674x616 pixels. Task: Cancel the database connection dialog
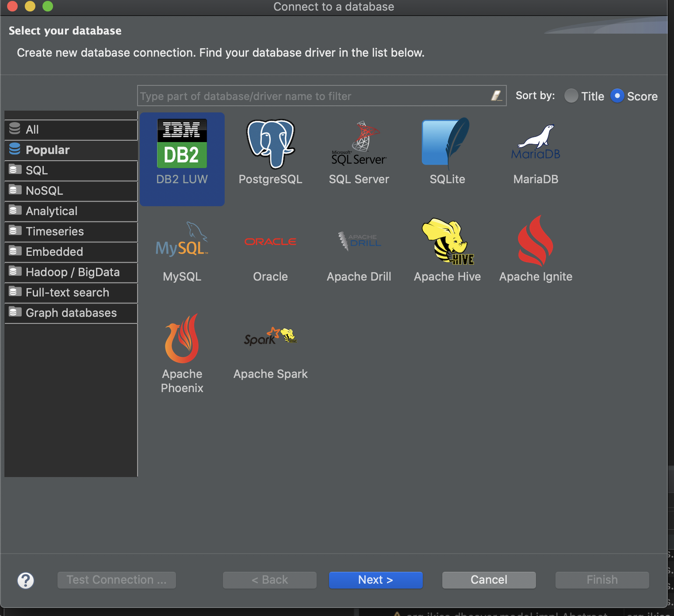click(x=489, y=580)
